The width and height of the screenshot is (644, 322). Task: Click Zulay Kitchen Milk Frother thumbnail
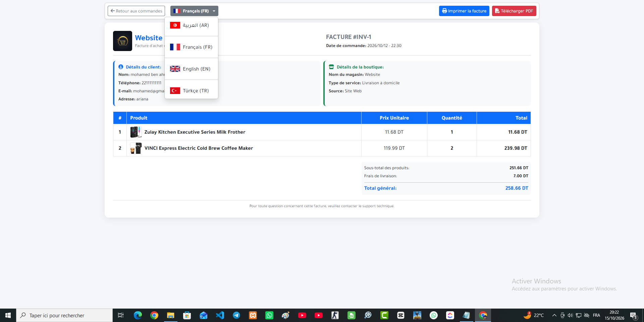coord(136,132)
